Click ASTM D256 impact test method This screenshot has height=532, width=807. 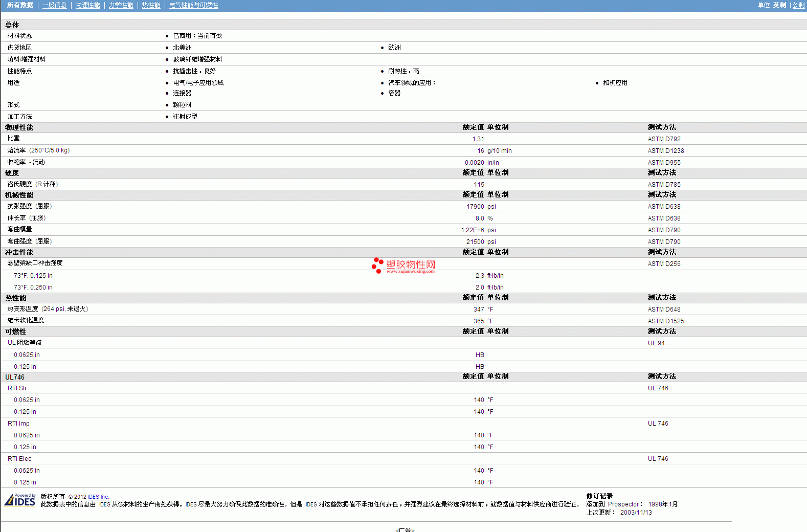(664, 264)
